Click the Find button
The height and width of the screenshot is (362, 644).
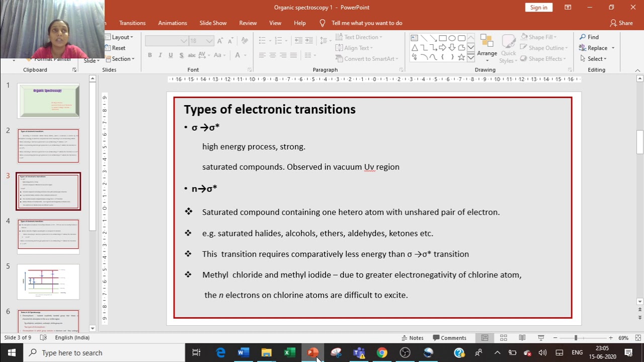click(x=589, y=37)
